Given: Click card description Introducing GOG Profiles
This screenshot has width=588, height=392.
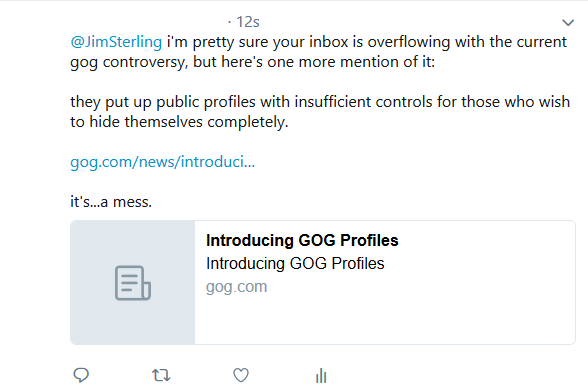Looking at the screenshot, I should coord(295,263).
